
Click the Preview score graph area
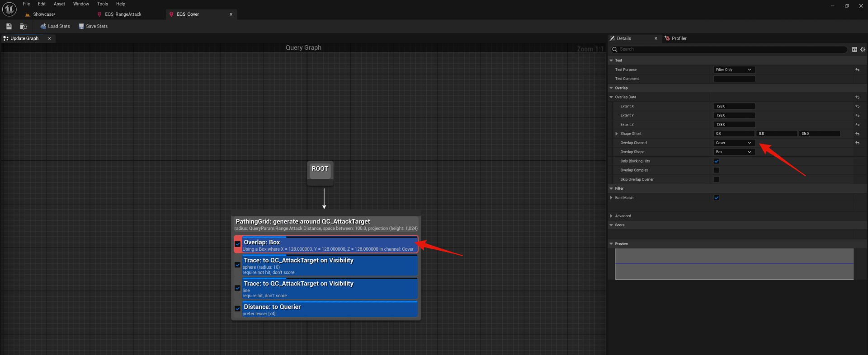point(734,264)
